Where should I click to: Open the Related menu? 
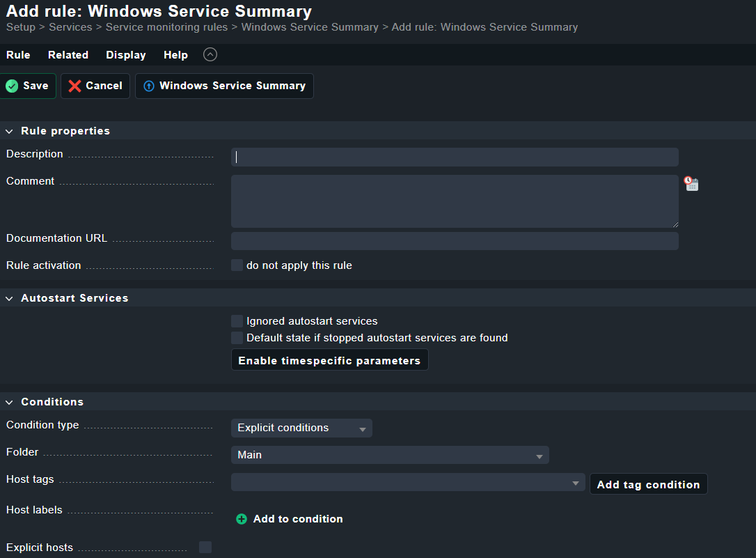(68, 55)
